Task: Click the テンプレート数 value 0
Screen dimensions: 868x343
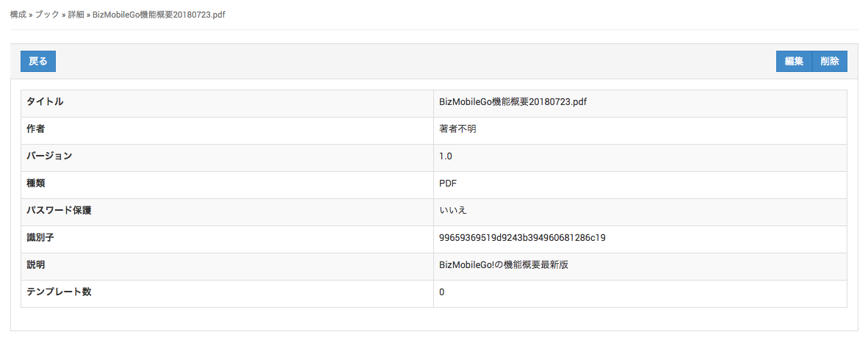Action: pyautogui.click(x=442, y=292)
